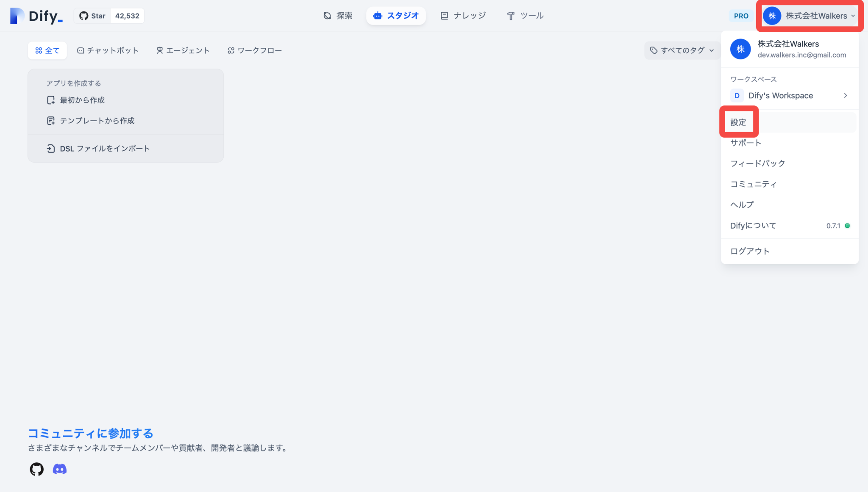The image size is (868, 492).
Task: Click the スタジオ robot icon
Action: (x=377, y=16)
